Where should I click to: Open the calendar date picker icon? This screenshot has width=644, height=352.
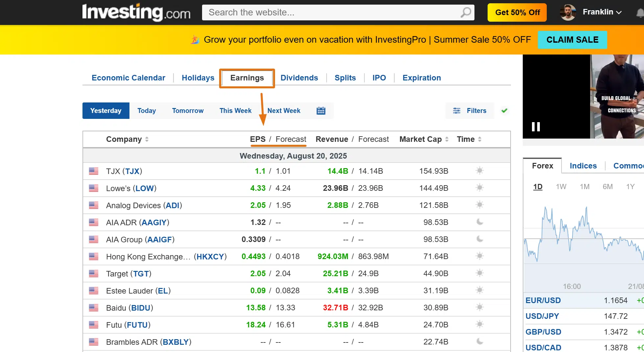point(321,111)
